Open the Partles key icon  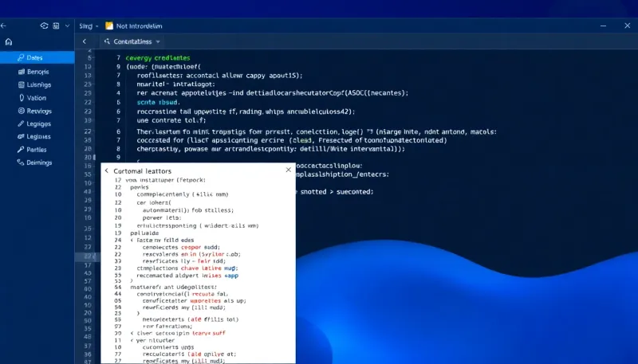(x=21, y=150)
